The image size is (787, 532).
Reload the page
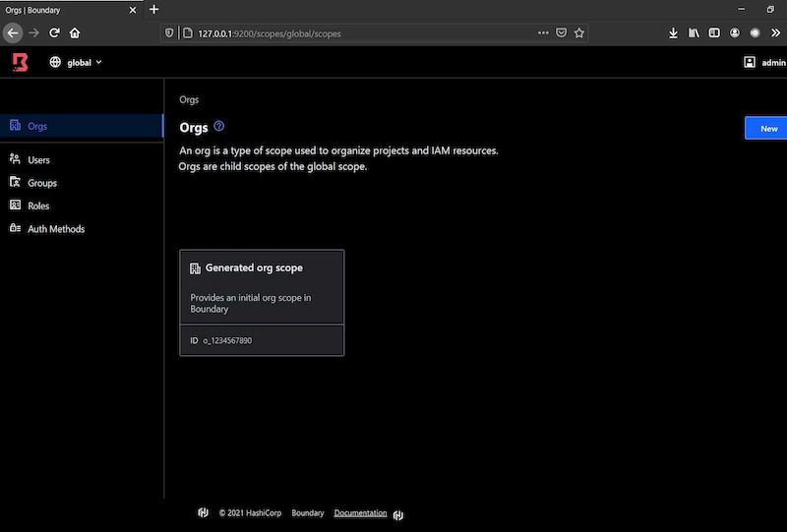pyautogui.click(x=54, y=33)
